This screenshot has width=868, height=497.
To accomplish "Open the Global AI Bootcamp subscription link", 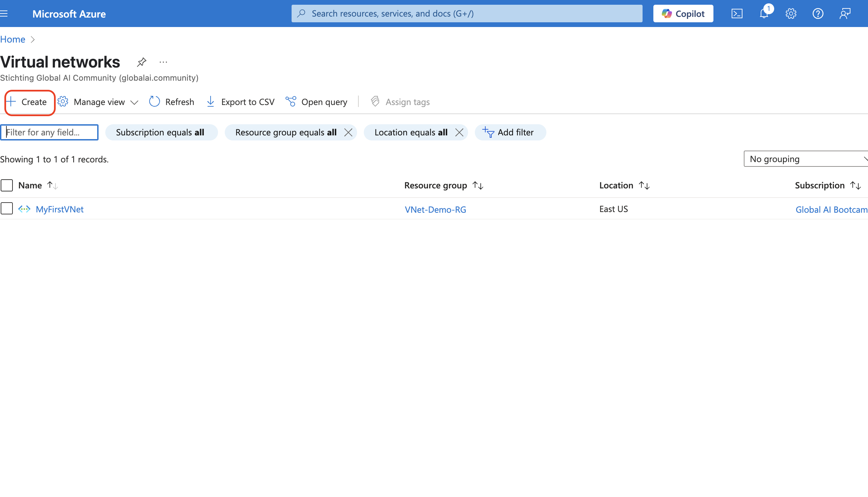I will tap(832, 210).
